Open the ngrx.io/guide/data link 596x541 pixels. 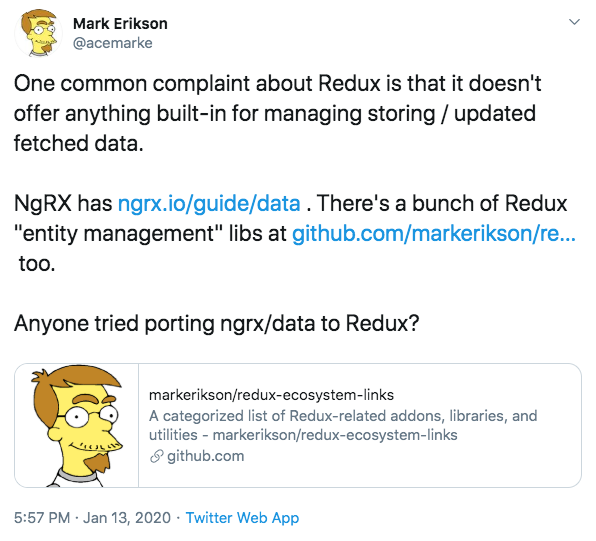[x=209, y=203]
